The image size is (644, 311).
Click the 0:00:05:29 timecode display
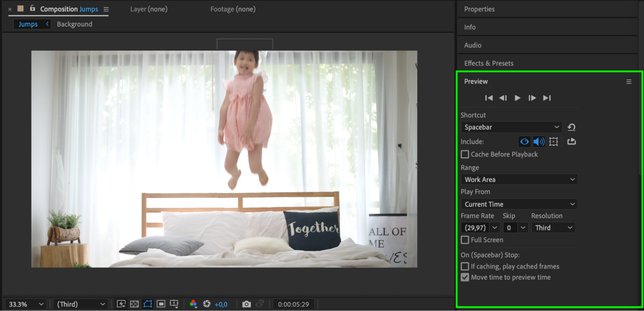pyautogui.click(x=293, y=304)
